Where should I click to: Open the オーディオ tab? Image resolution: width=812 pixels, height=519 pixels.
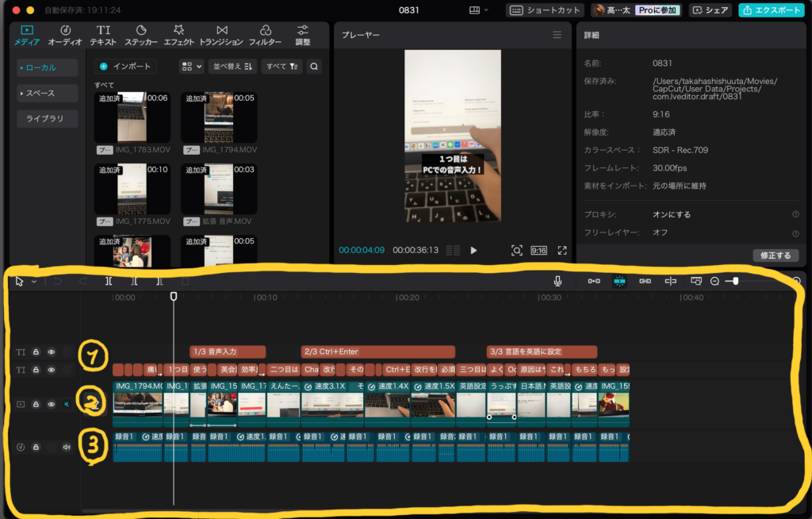65,35
